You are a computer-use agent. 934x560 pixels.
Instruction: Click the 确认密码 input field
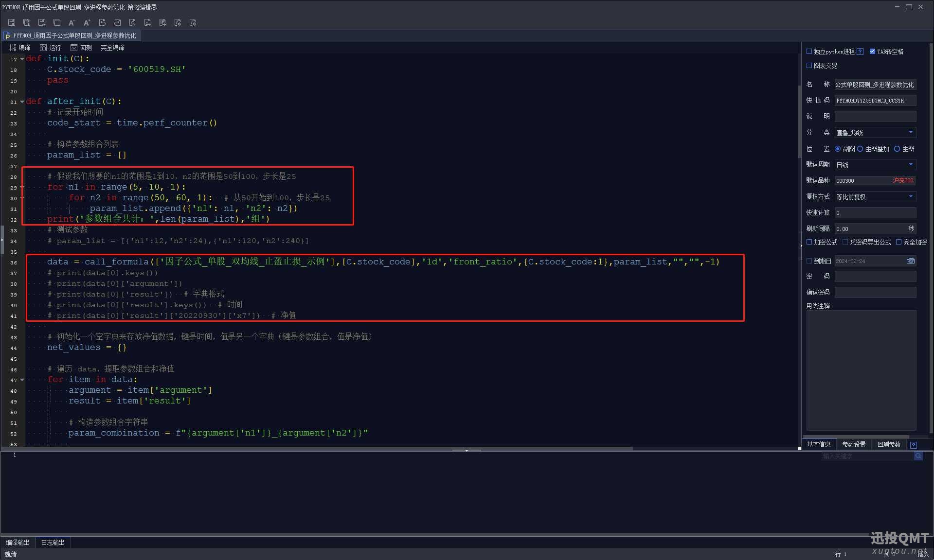point(875,292)
